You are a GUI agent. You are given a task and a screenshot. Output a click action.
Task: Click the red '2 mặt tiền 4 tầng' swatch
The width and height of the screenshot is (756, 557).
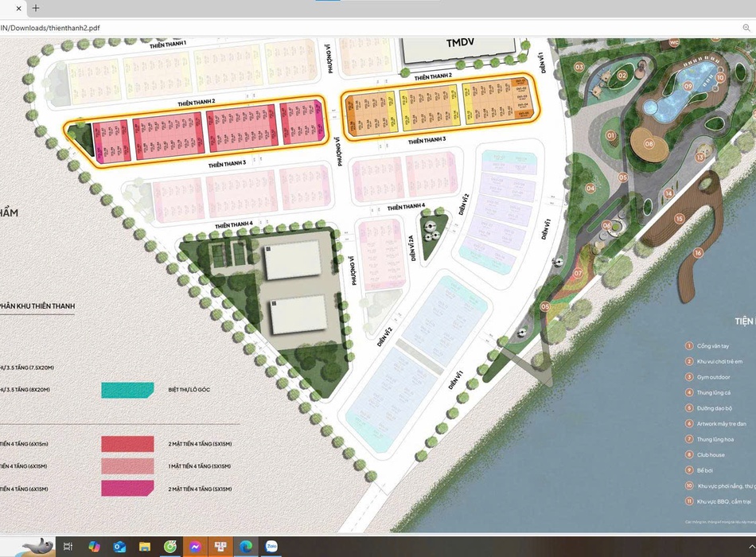pos(127,443)
